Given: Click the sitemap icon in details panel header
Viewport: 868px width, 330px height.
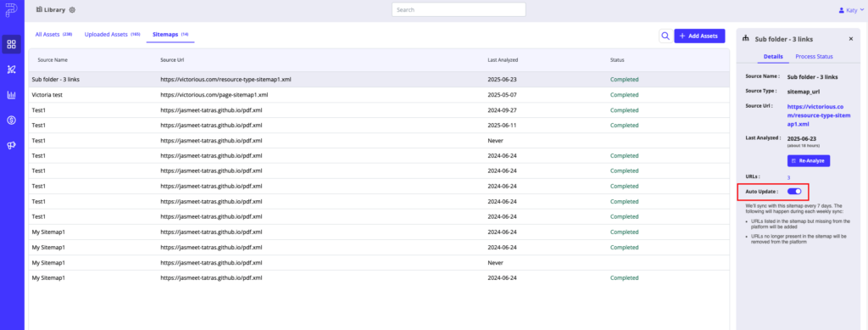Looking at the screenshot, I should tap(746, 39).
